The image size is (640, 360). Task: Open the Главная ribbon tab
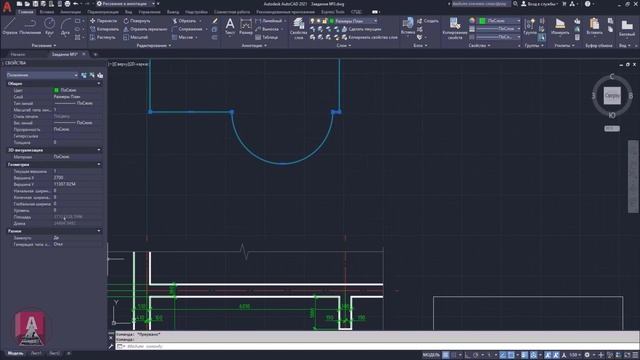[x=25, y=12]
